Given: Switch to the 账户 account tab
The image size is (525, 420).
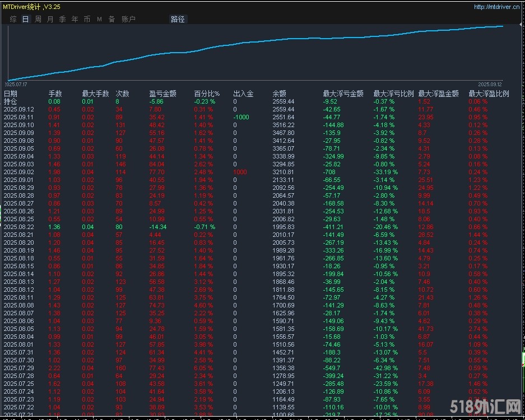Looking at the screenshot, I should point(128,19).
